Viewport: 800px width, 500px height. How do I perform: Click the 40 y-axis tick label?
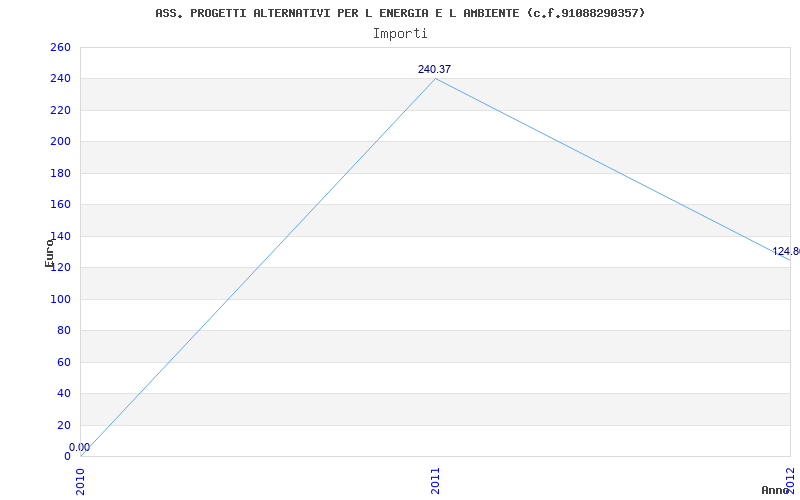(64, 393)
